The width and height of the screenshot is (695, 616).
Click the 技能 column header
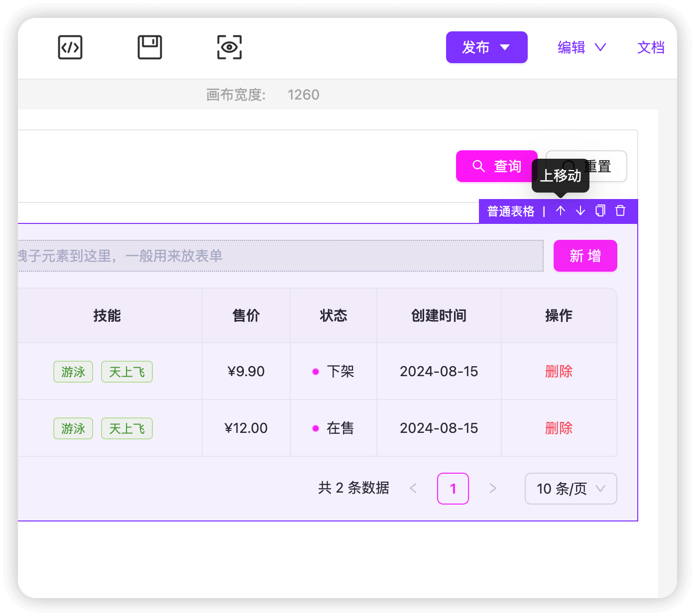click(107, 315)
